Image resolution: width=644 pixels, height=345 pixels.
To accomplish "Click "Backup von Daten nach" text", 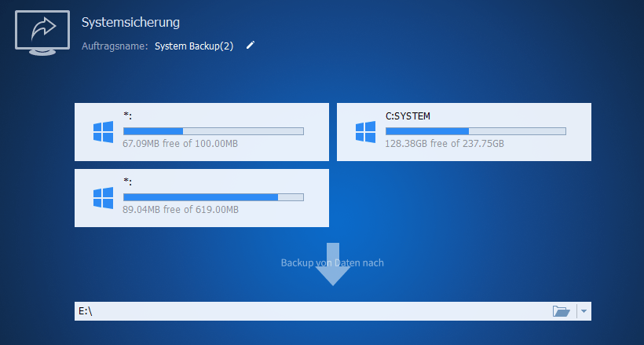I will (x=332, y=262).
